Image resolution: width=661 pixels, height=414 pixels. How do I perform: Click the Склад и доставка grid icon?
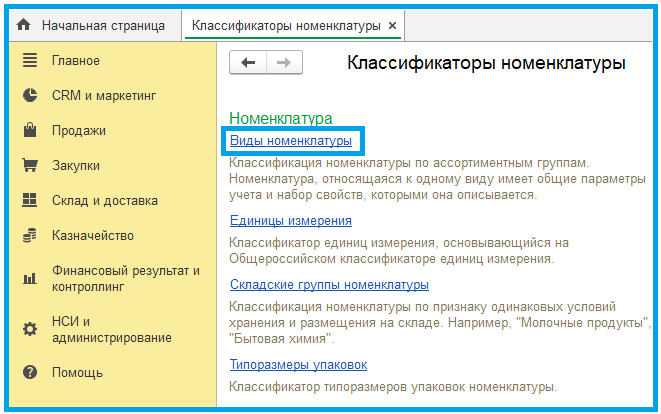pos(29,201)
